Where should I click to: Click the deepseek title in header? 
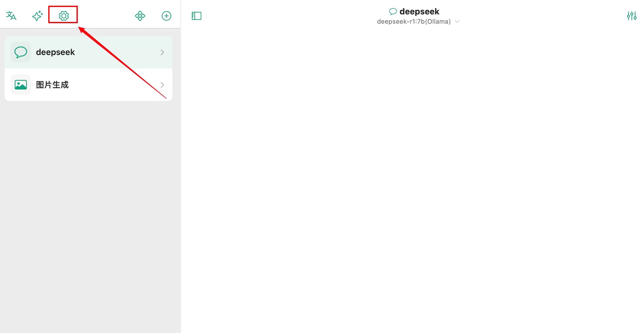[419, 11]
